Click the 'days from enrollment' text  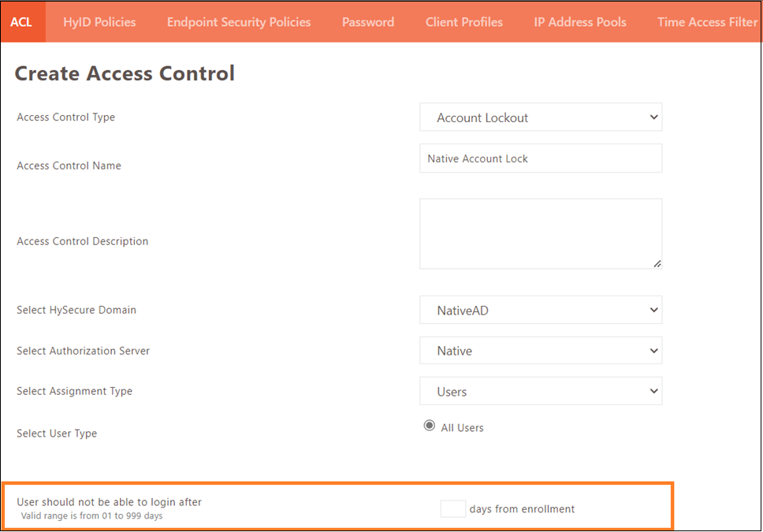[522, 509]
